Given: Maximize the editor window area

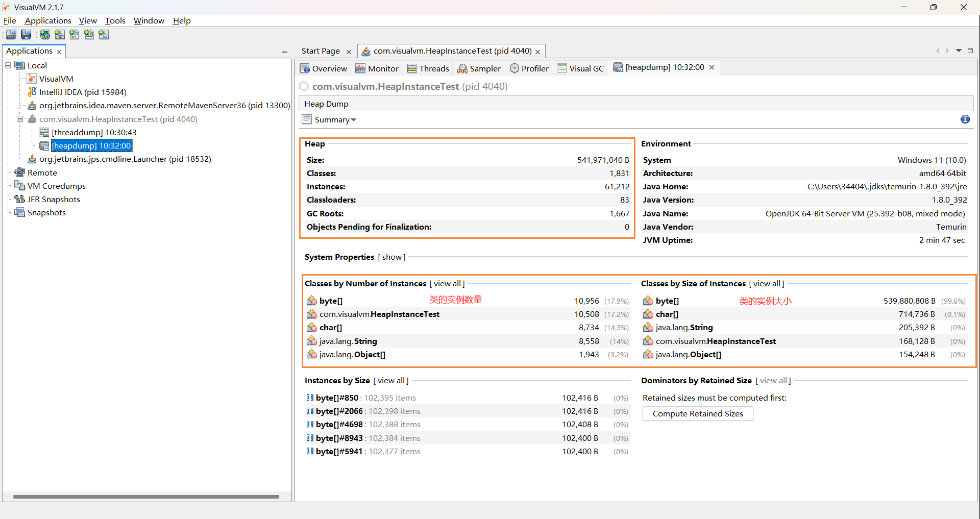Looking at the screenshot, I should (970, 51).
